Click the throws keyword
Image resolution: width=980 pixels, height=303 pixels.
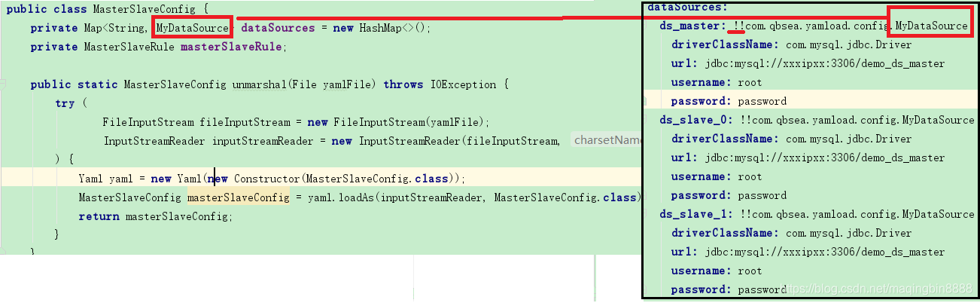pyautogui.click(x=403, y=84)
